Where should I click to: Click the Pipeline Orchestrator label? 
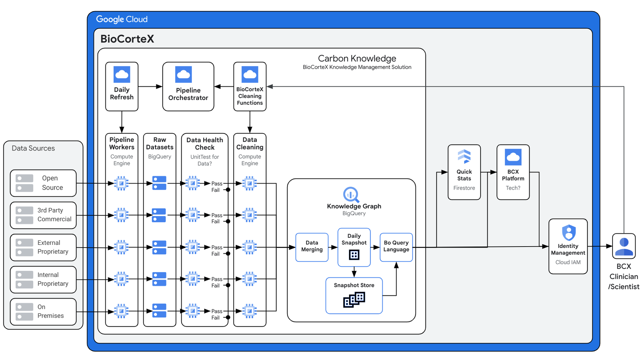coord(188,94)
